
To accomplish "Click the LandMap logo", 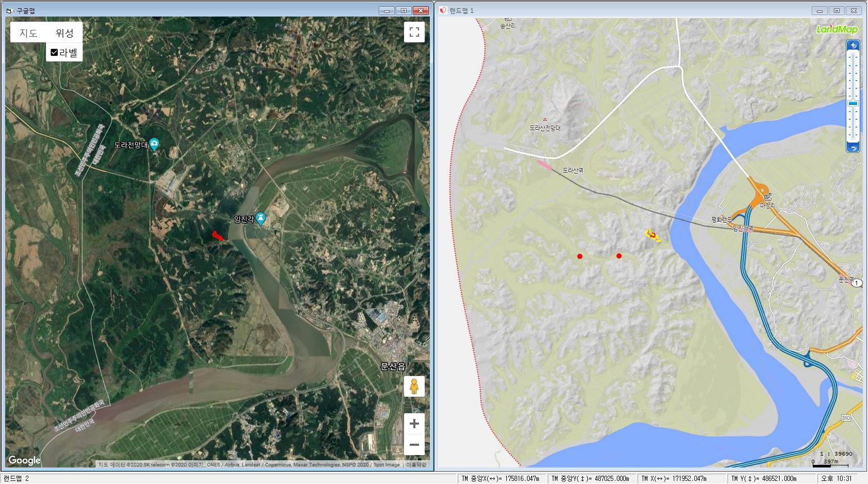I will [x=836, y=29].
